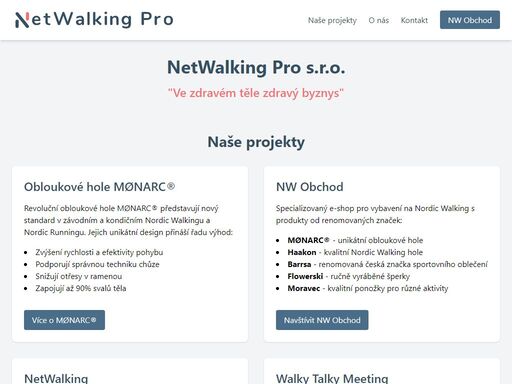
Task: Click the NW Obchod header button
Action: [x=470, y=20]
